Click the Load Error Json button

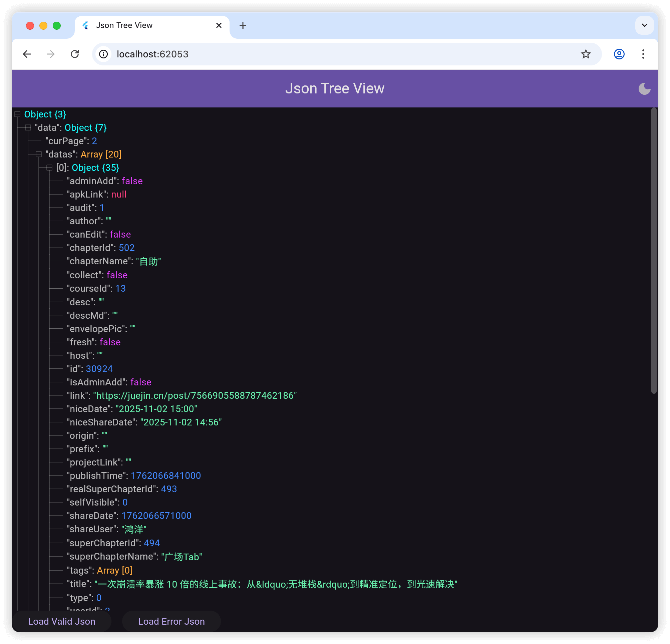tap(171, 621)
